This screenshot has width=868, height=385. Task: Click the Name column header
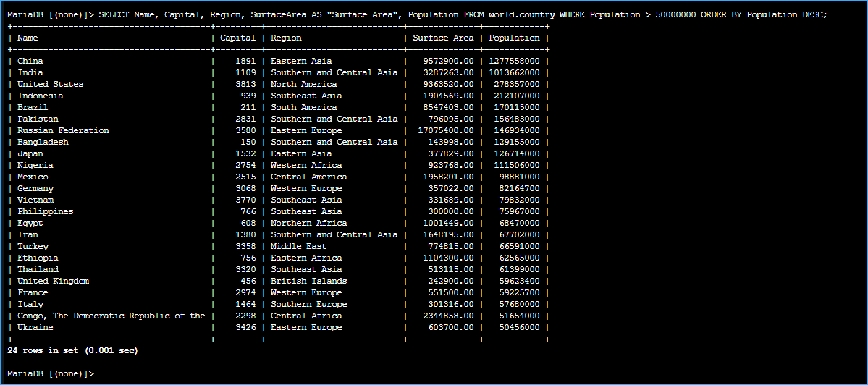coord(28,38)
